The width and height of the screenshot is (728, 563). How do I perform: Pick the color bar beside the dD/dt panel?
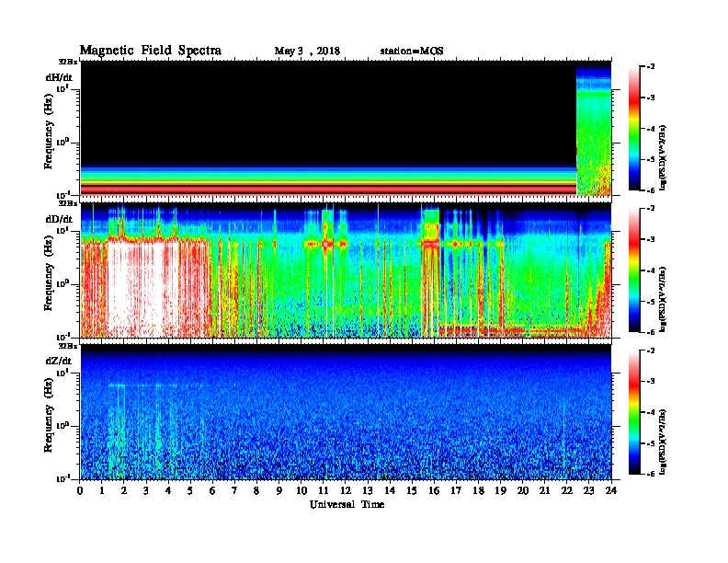click(634, 270)
